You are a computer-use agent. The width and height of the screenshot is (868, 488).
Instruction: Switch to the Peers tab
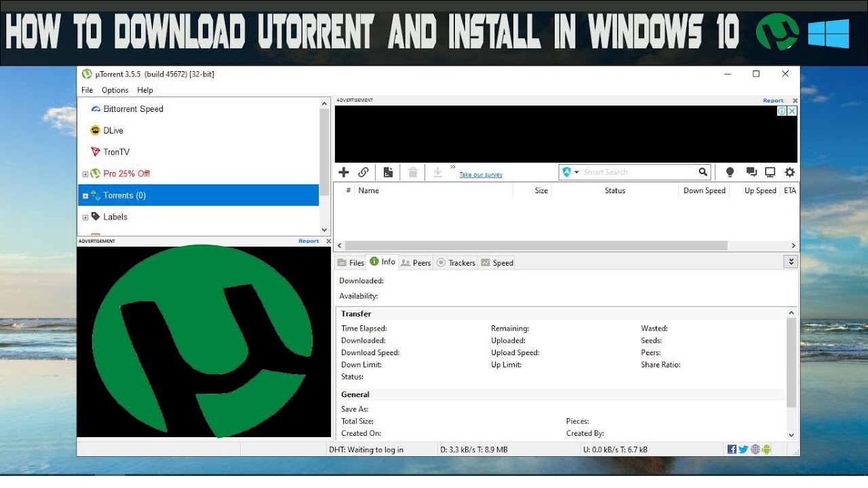[x=416, y=262]
